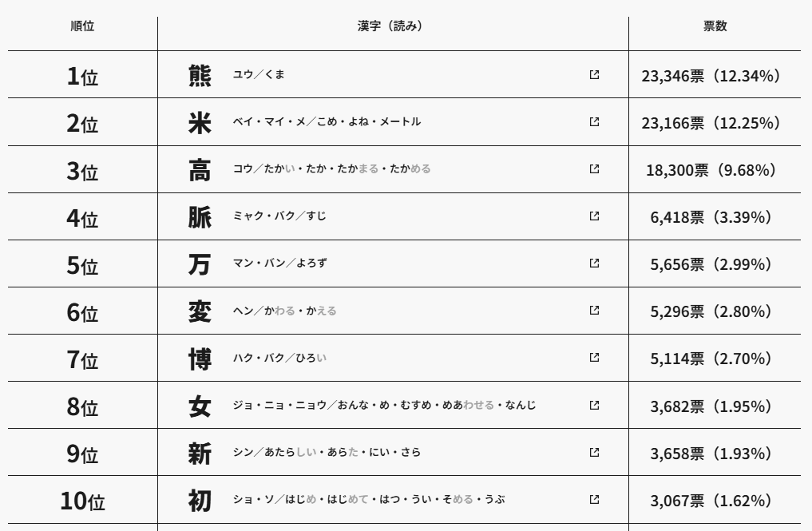Screen dimensions: 812x531
Task: Click external link icon in 万 row
Action: pyautogui.click(x=594, y=264)
